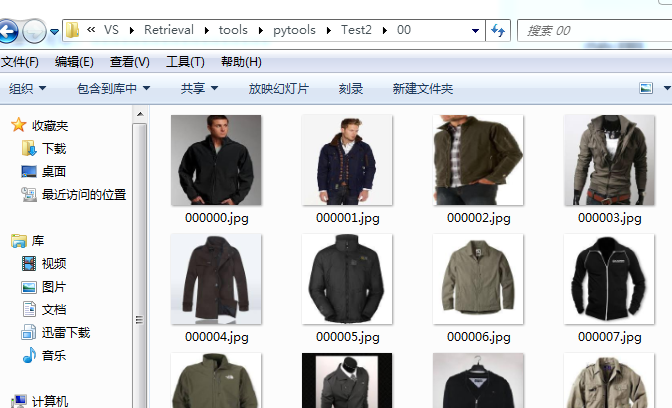This screenshot has width=672, height=408.
Task: Click the file name 000000.jpg
Action: [x=216, y=218]
